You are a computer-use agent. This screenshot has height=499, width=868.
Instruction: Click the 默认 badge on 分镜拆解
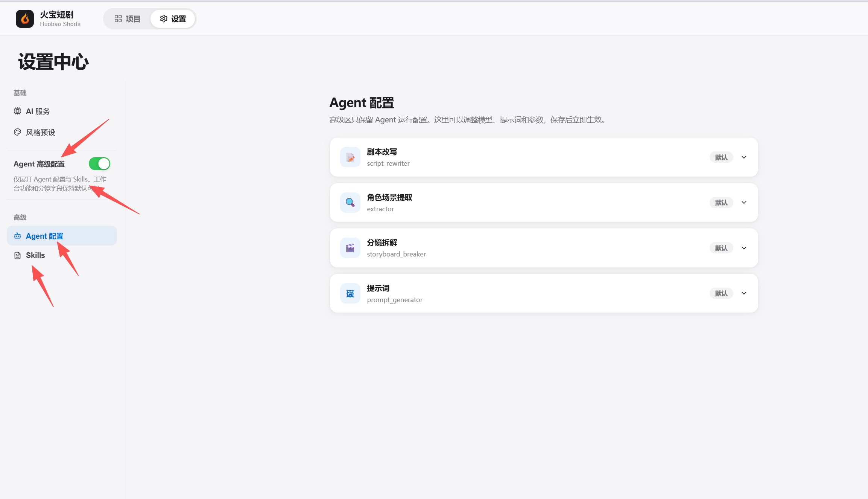pyautogui.click(x=721, y=248)
